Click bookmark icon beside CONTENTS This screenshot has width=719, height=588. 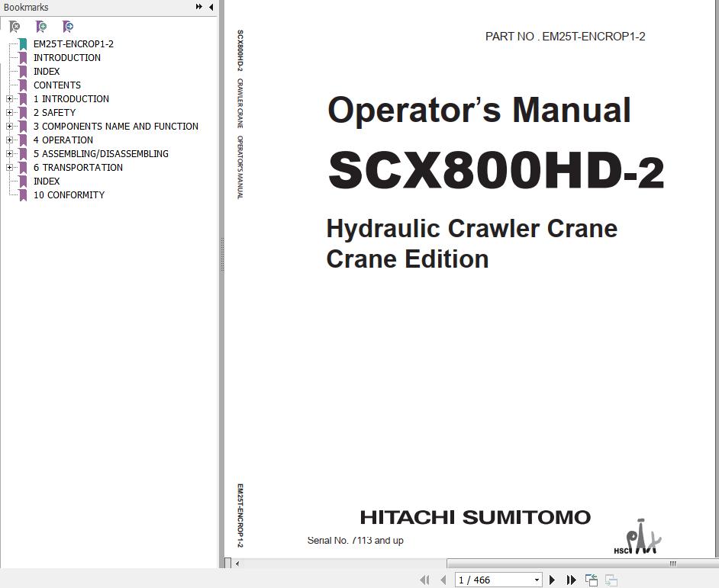click(x=23, y=85)
